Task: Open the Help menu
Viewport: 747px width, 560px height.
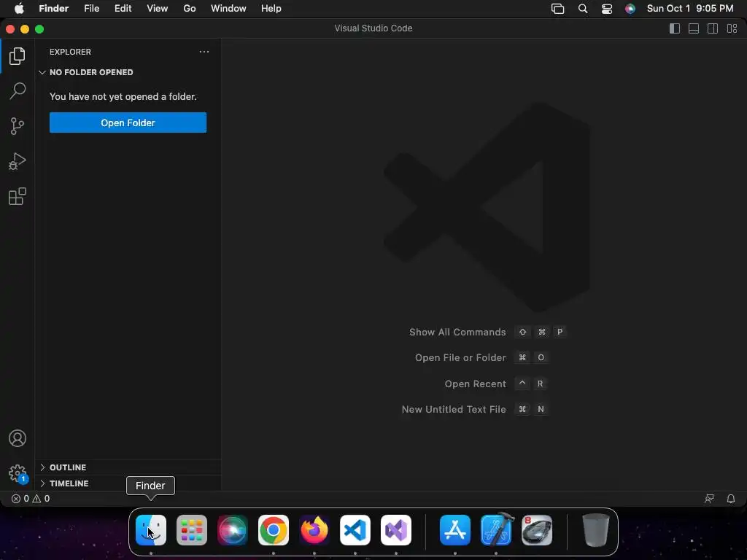Action: [271, 9]
